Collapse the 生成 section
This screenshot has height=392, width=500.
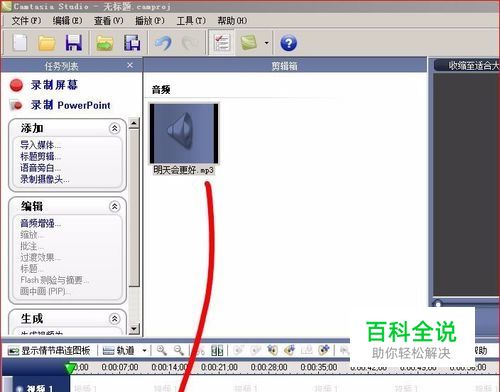[114, 319]
